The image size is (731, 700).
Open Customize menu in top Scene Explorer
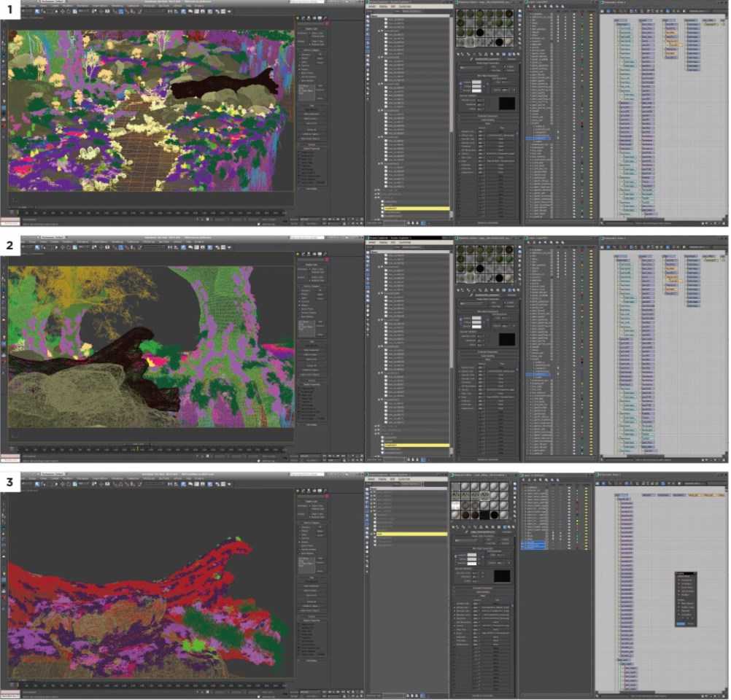[x=405, y=7]
